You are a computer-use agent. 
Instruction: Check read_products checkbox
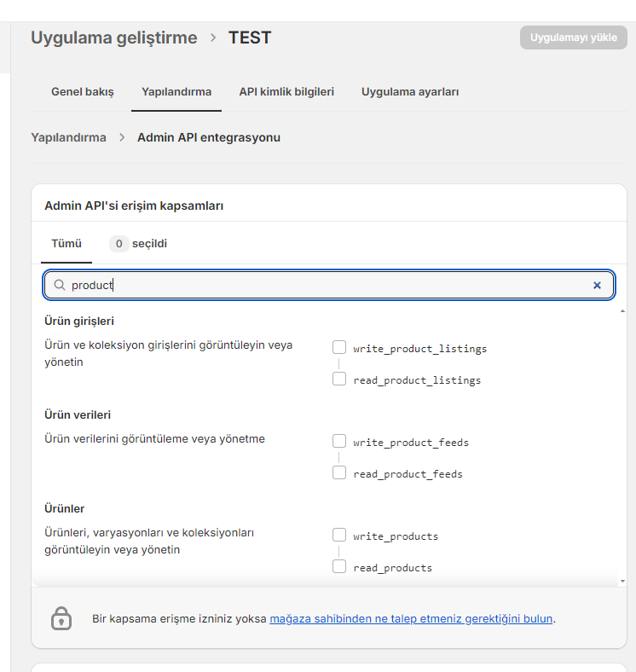click(x=339, y=566)
